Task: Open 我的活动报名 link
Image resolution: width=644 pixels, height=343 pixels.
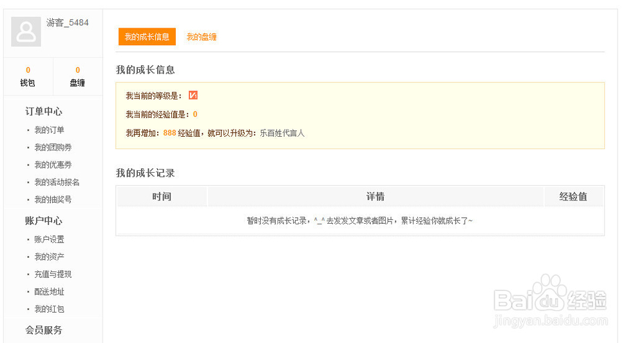Action: tap(57, 182)
